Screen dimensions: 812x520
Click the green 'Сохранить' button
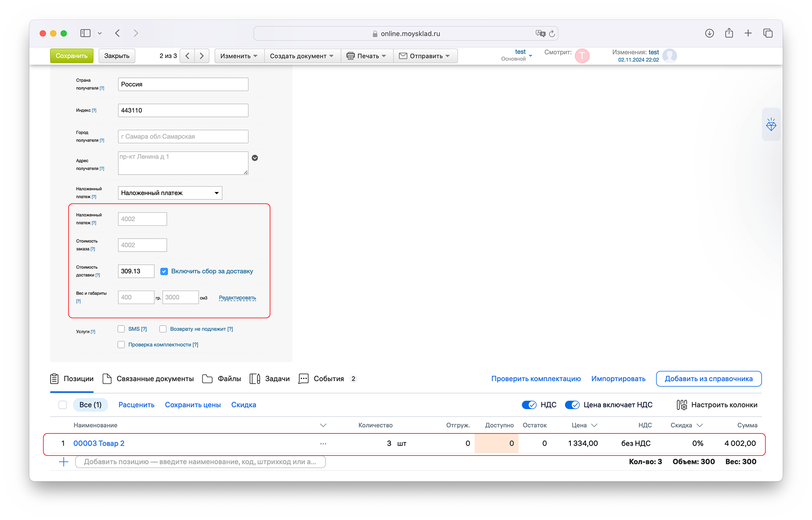(x=71, y=56)
